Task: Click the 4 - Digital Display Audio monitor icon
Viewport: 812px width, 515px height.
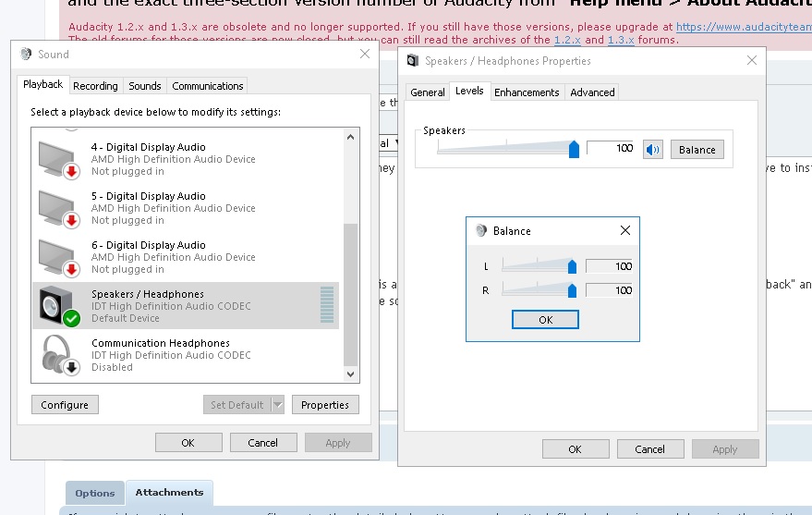Action: click(58, 160)
